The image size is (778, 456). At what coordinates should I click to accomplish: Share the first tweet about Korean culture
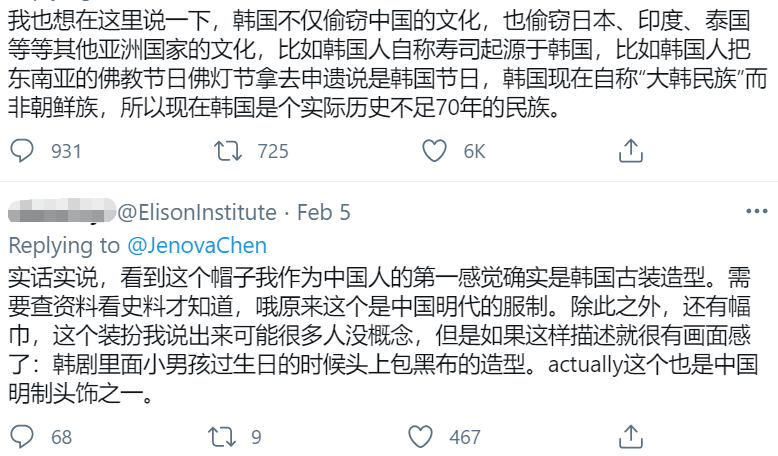[630, 151]
